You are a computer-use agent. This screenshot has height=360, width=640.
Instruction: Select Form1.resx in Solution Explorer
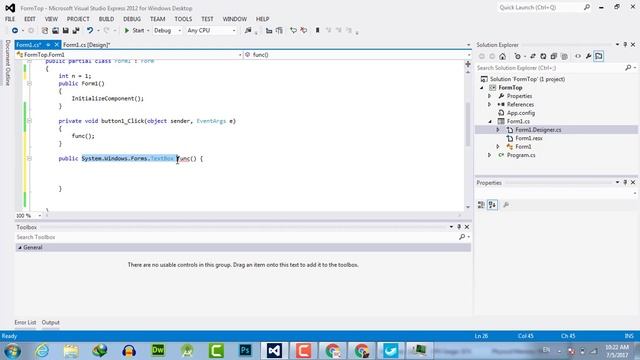tap(529, 138)
